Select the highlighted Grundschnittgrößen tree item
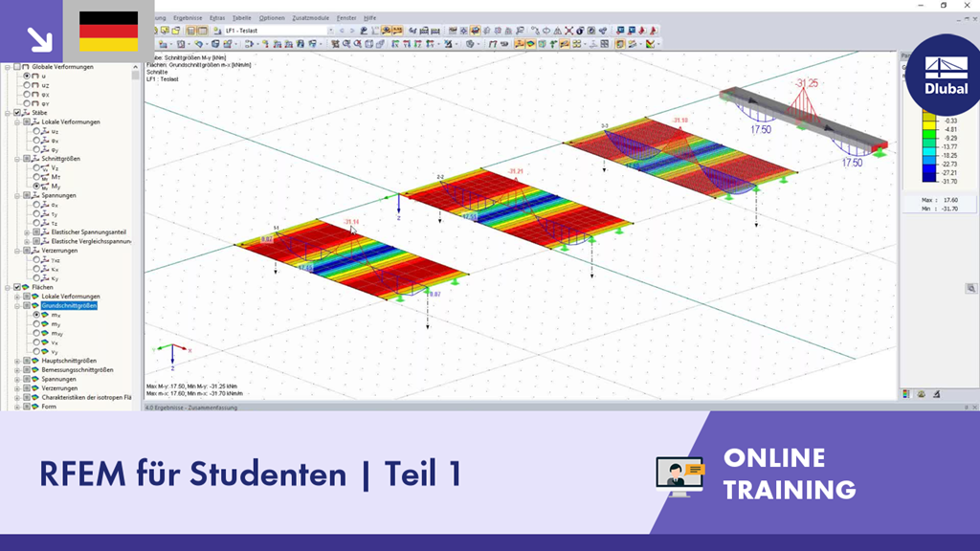Screen dimensions: 980x551 (x=69, y=306)
